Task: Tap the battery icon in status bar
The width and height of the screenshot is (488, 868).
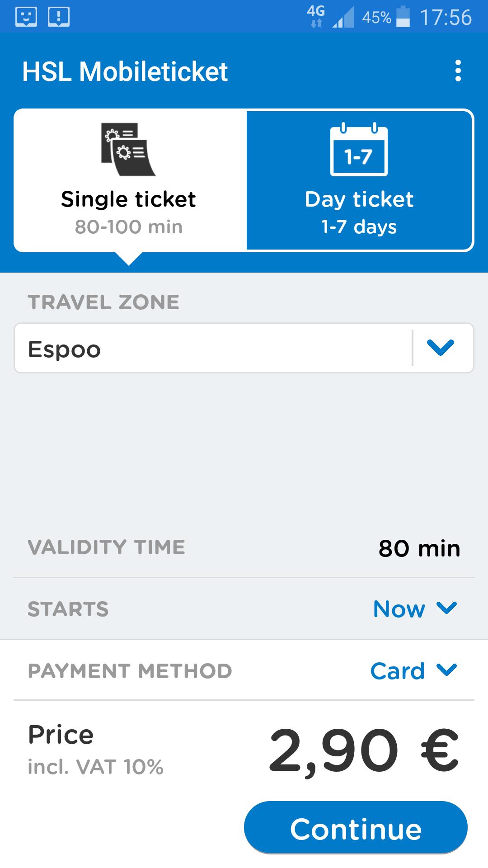Action: coord(403,17)
